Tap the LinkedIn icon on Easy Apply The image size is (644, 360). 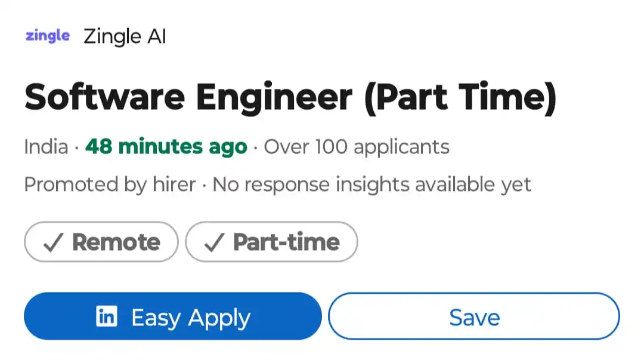click(x=107, y=316)
